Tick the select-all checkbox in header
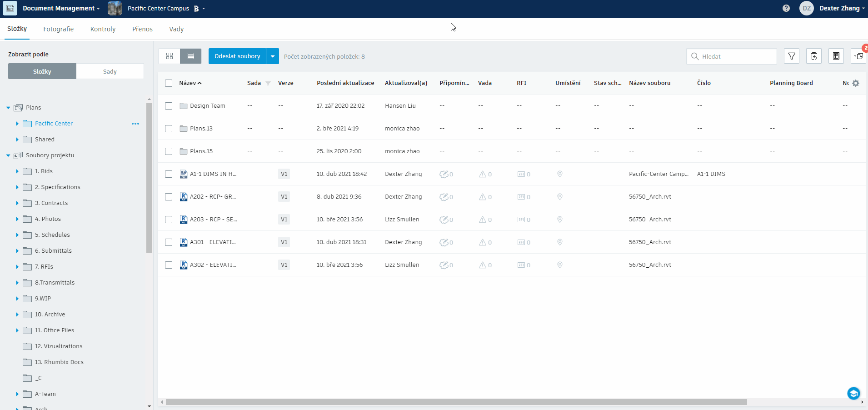This screenshot has width=868, height=410. 169,83
